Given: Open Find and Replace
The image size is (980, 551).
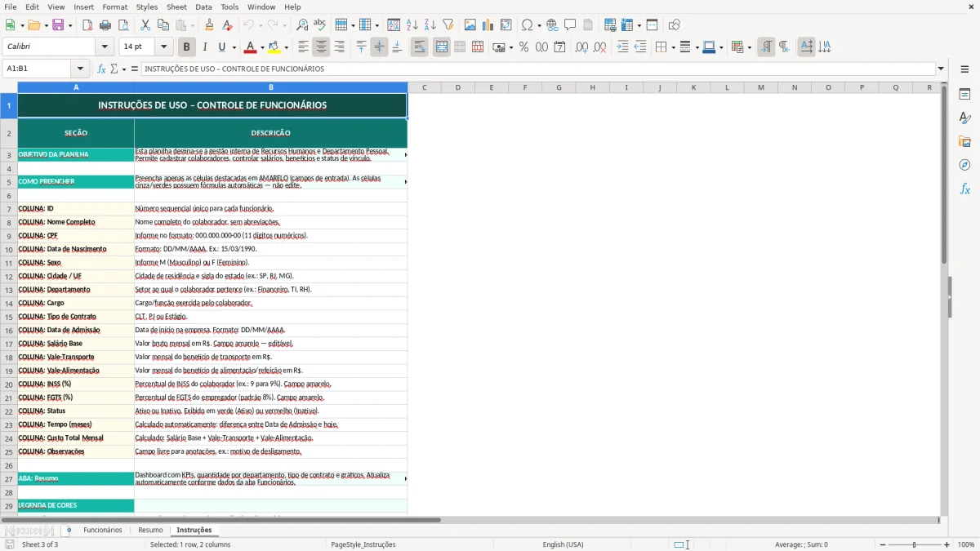Looking at the screenshot, I should pos(302,25).
